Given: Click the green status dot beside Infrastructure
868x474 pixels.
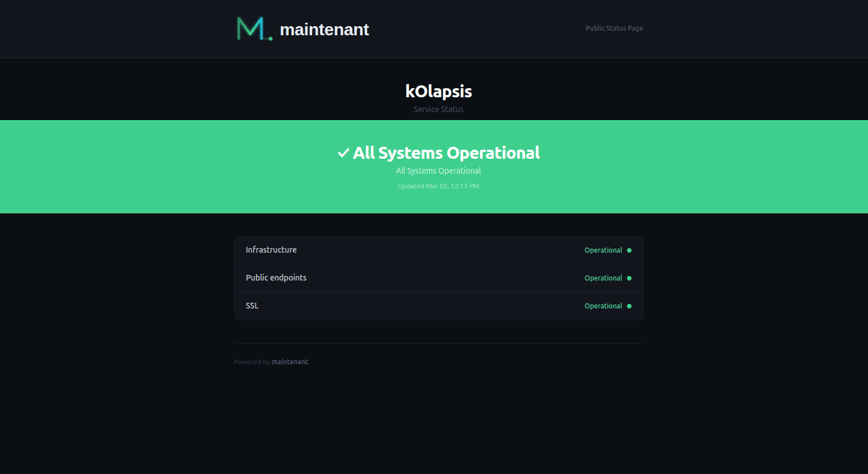Looking at the screenshot, I should [x=629, y=250].
